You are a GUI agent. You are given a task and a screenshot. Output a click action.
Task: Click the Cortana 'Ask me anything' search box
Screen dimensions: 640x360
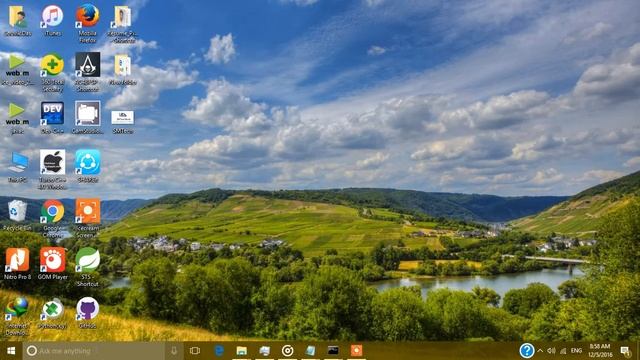coord(93,351)
